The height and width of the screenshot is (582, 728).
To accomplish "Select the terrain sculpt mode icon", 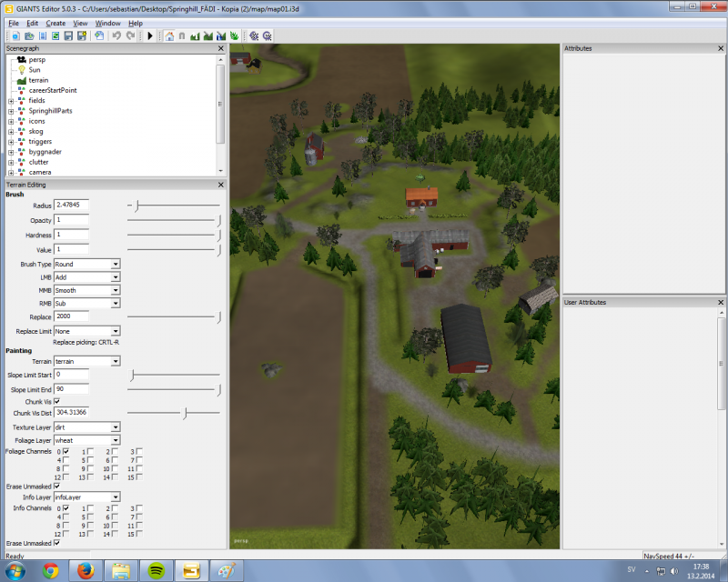I will coord(195,35).
